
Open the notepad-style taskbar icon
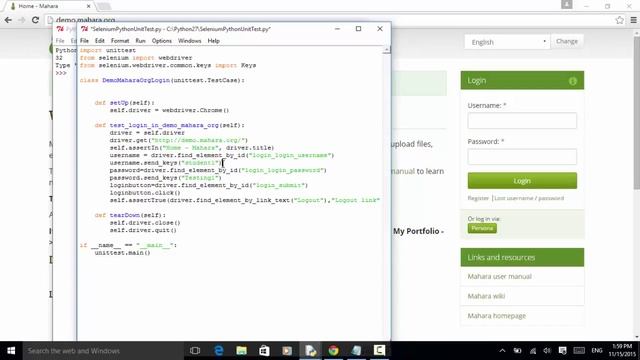pyautogui.click(x=356, y=351)
